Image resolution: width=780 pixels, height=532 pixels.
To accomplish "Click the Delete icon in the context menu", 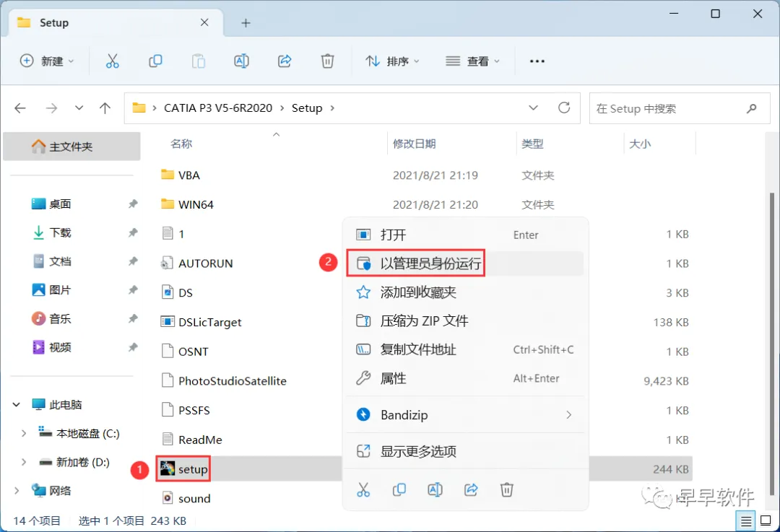I will pos(507,489).
